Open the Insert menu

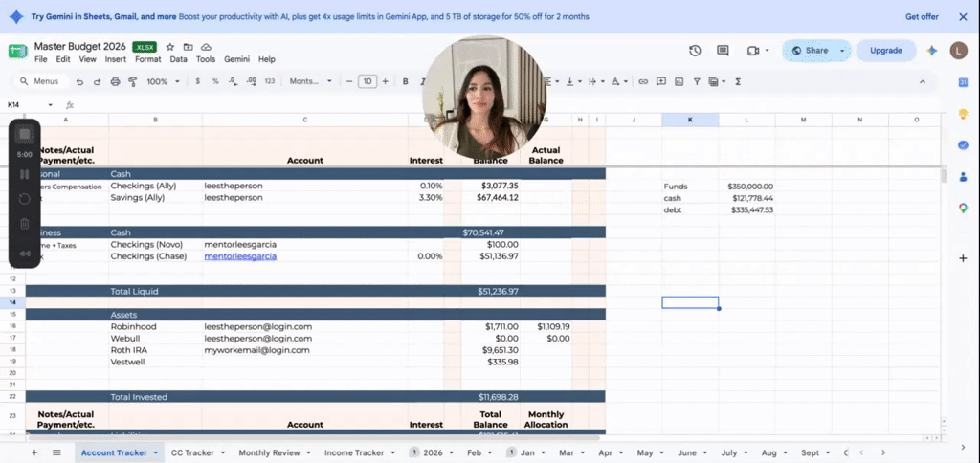coord(116,59)
